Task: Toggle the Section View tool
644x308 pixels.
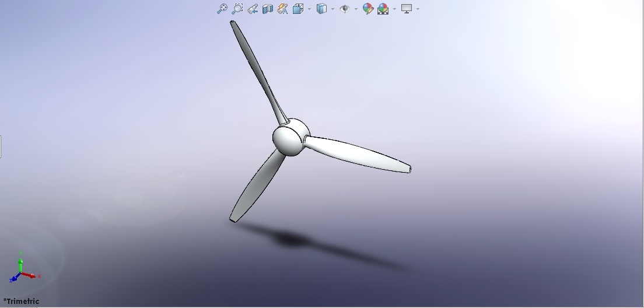Action: point(268,9)
